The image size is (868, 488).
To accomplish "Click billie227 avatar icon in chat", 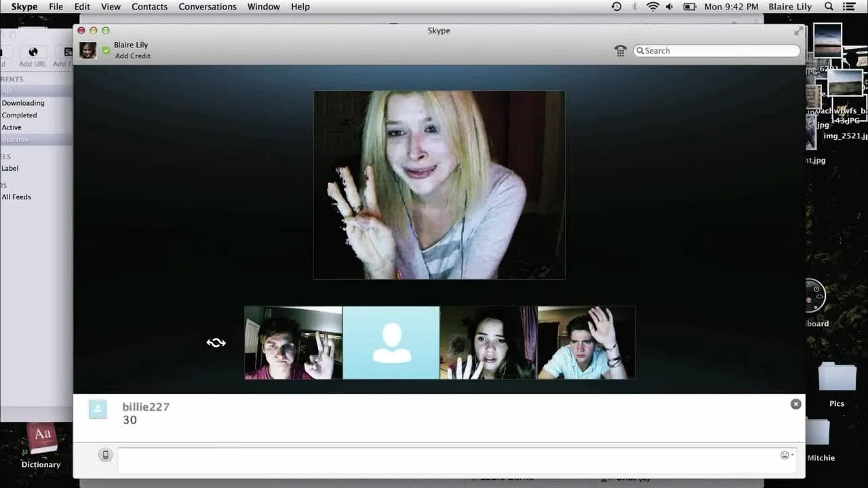I will (98, 409).
